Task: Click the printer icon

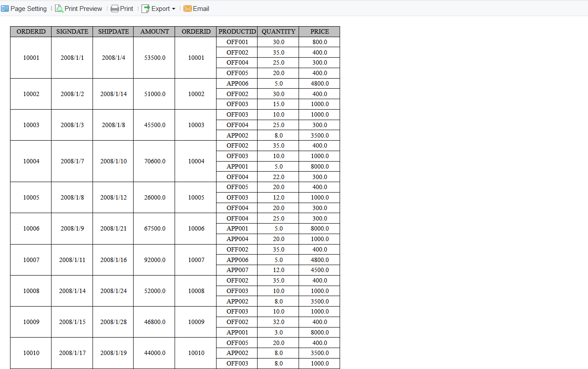Action: [x=114, y=8]
